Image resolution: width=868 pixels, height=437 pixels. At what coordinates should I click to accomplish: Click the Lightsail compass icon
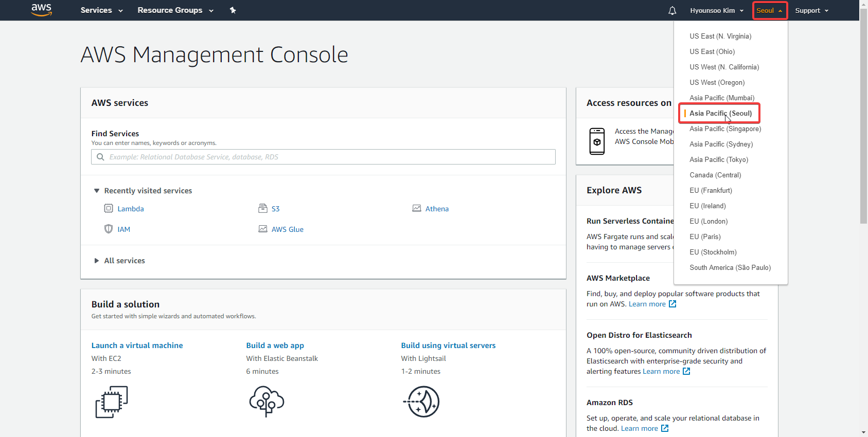(421, 402)
